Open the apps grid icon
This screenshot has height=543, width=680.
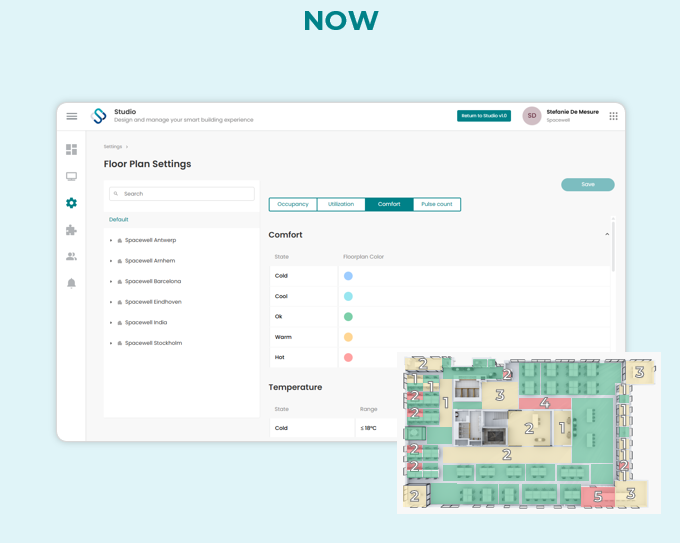click(613, 116)
